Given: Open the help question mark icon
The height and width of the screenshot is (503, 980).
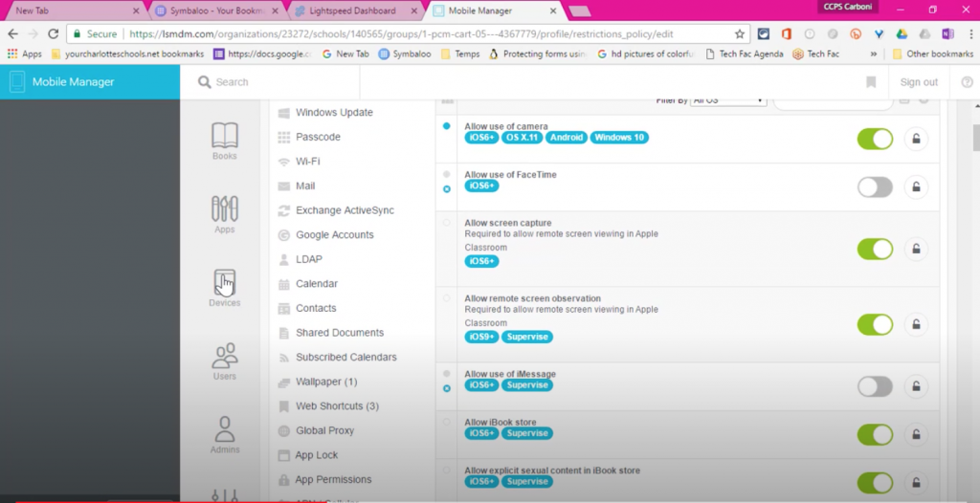Looking at the screenshot, I should (967, 82).
